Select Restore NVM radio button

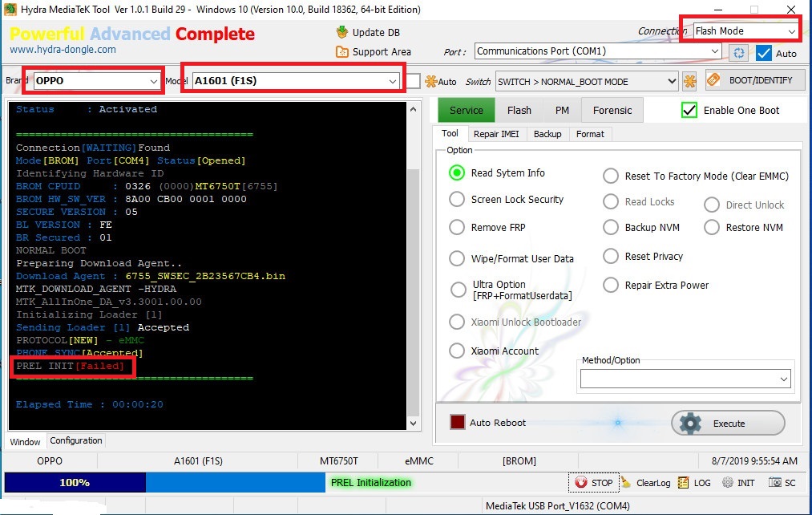[712, 227]
